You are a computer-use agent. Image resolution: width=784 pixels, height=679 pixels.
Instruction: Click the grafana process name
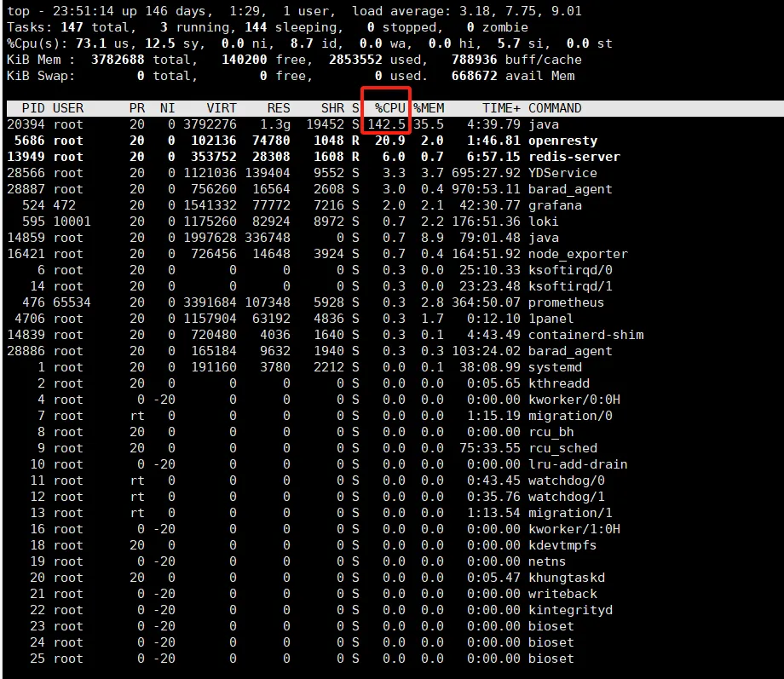coord(555,205)
